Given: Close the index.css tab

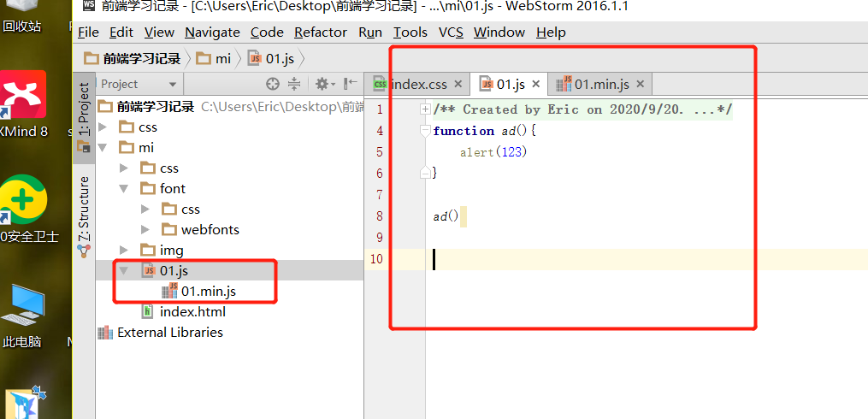Looking at the screenshot, I should [458, 84].
